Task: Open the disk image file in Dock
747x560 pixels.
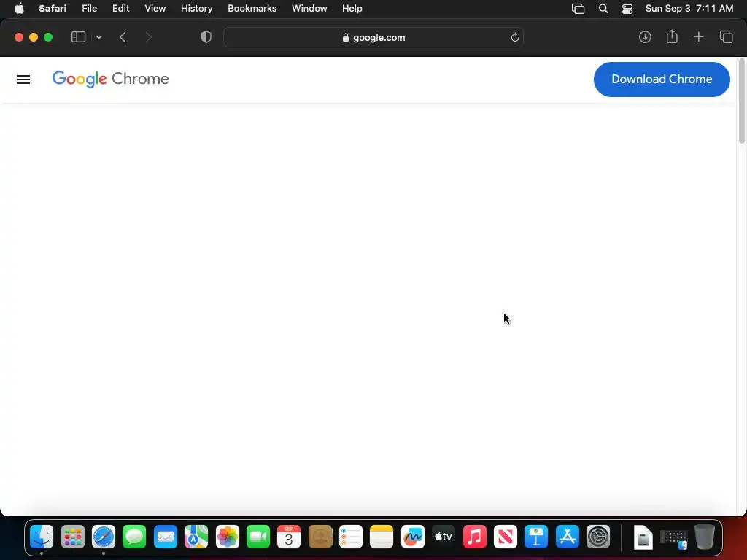Action: tap(643, 537)
